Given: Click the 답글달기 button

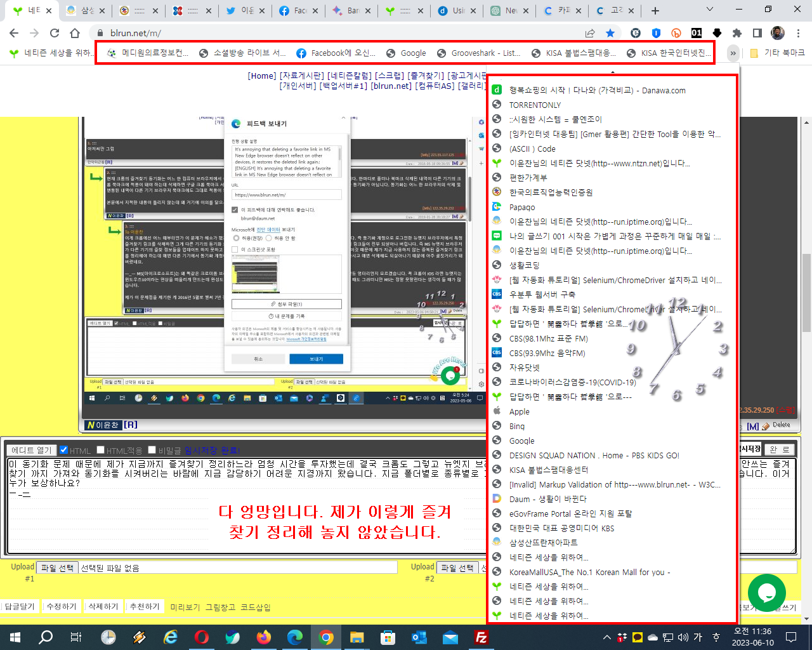Looking at the screenshot, I should pyautogui.click(x=20, y=606).
